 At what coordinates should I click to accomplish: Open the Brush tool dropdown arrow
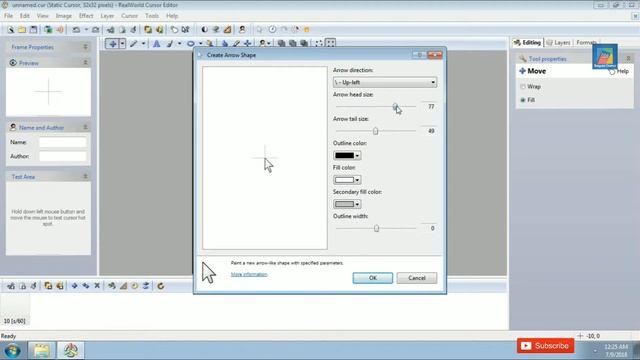180,43
